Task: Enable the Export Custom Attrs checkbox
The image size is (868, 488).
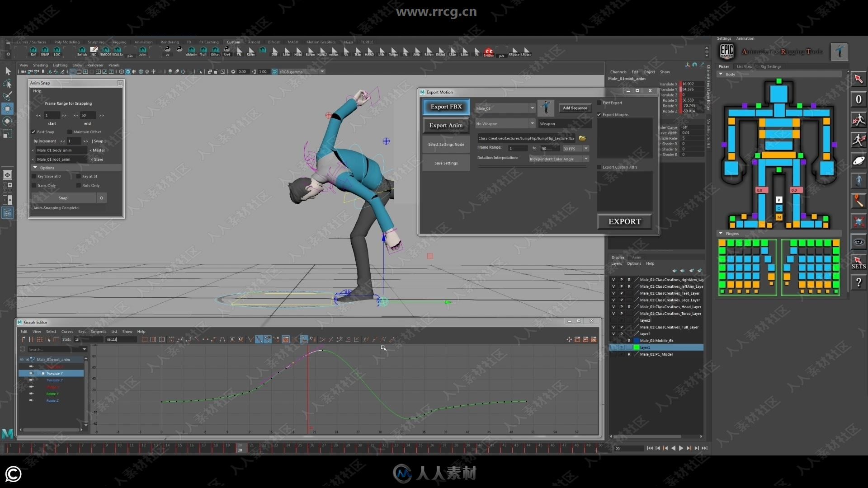Action: click(x=599, y=167)
